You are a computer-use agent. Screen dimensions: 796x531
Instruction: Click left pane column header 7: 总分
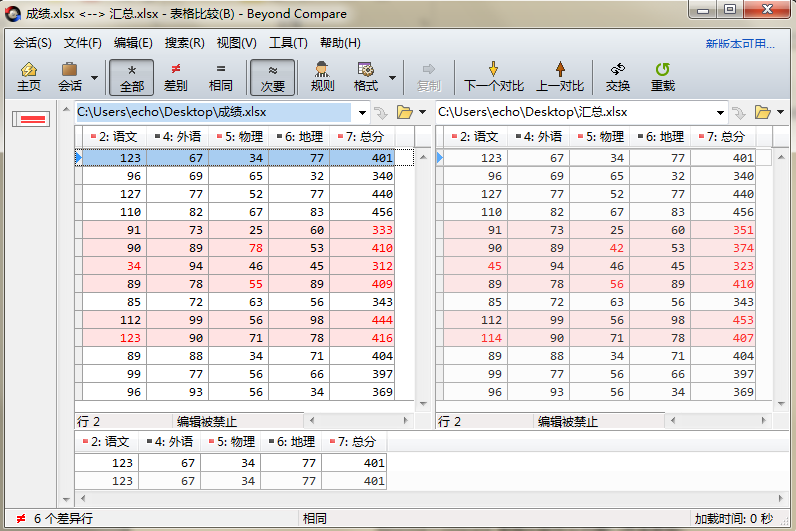(x=361, y=137)
